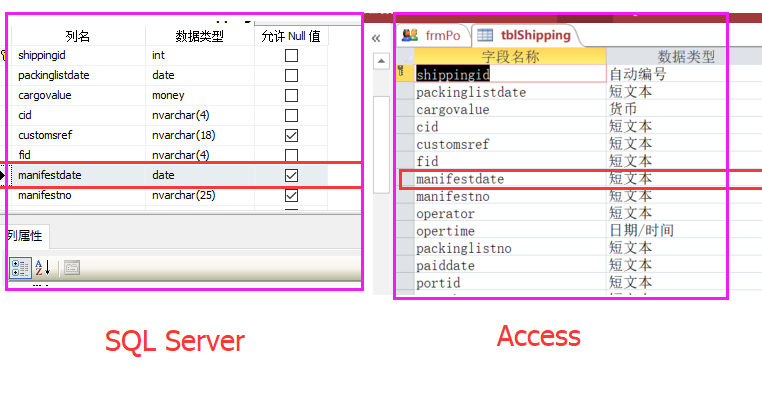Click Access row selector beside packinglistdate
Viewport: 762px width, 403px height.
[405, 92]
